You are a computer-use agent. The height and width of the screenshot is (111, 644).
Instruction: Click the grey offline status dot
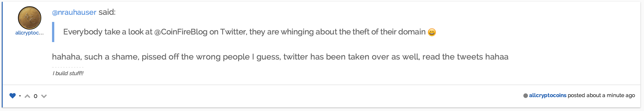point(526,96)
